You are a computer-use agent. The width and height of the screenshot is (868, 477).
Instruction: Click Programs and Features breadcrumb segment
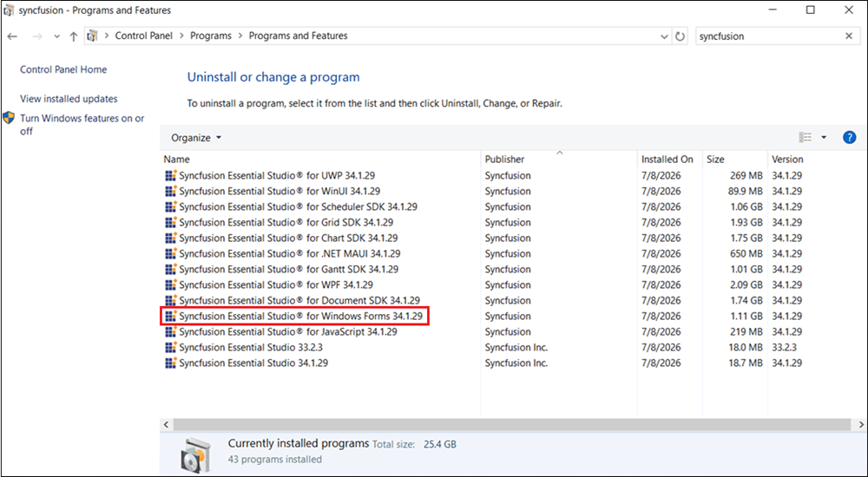tap(299, 36)
